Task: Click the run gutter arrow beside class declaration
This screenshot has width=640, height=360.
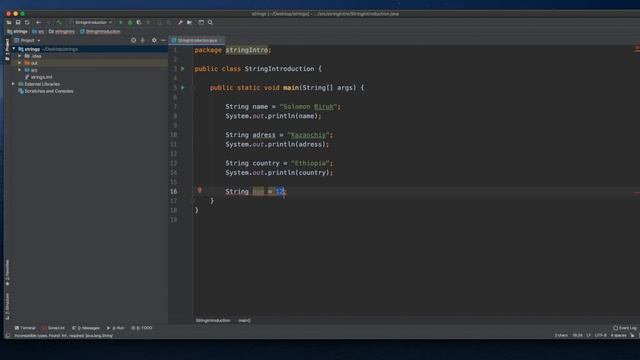Action: click(x=183, y=69)
